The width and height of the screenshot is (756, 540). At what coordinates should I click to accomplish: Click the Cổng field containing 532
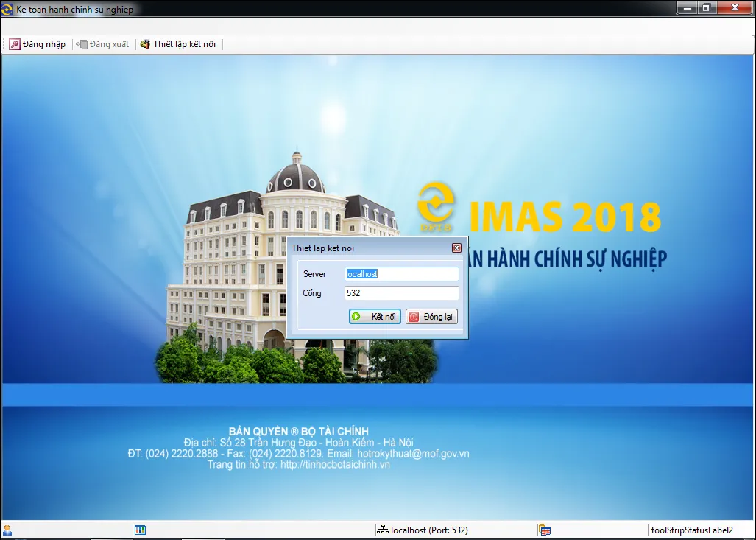401,292
